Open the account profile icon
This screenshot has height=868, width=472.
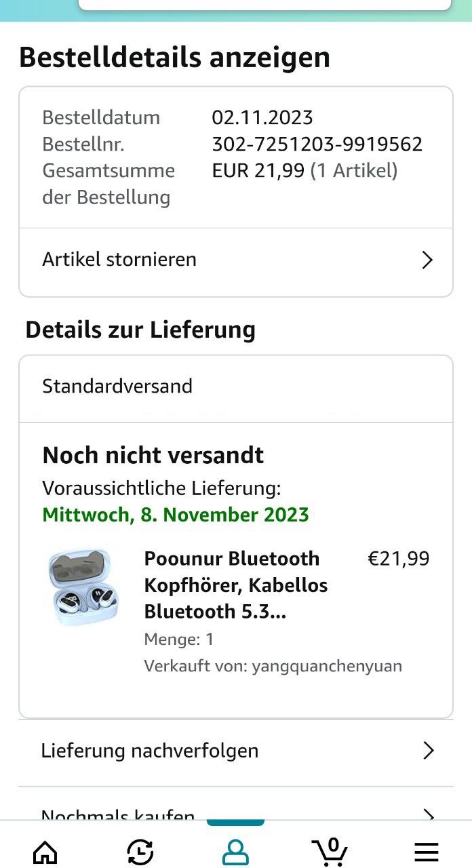click(235, 852)
